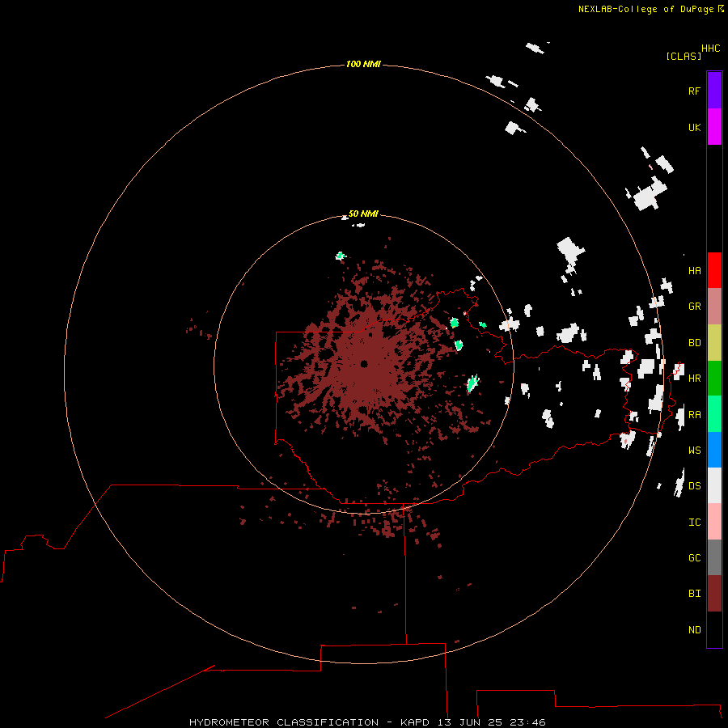Click the HR legend label
728x728 pixels.
694,379
